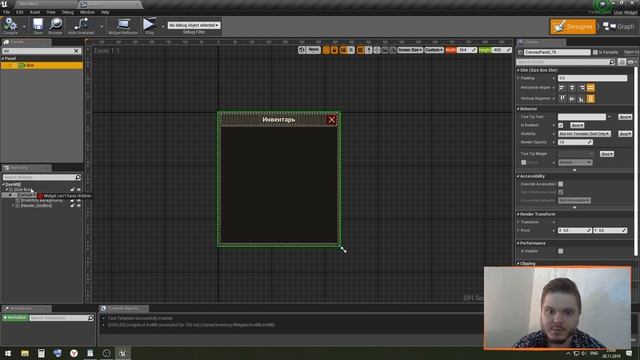Collapse the Slot (Size Box Slot) section
Image resolution: width=640 pixels, height=360 pixels.
pos(518,70)
